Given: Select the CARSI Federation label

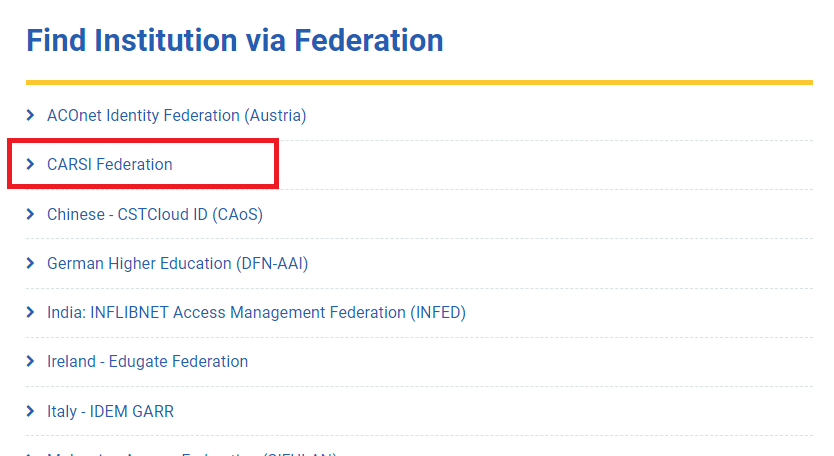Looking at the screenshot, I should [110, 165].
